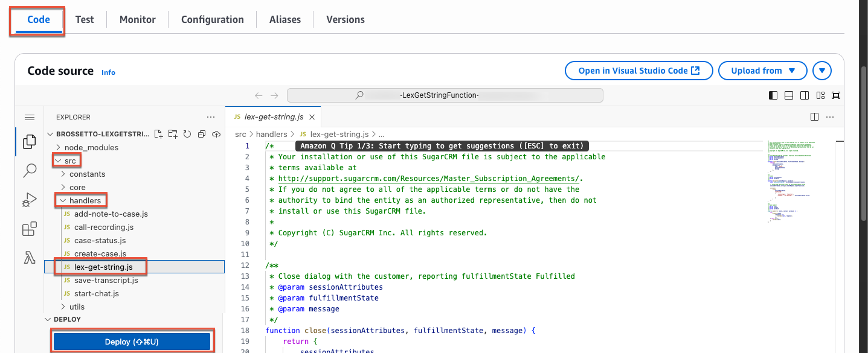Click the New Folder icon in Explorer

coord(173,134)
